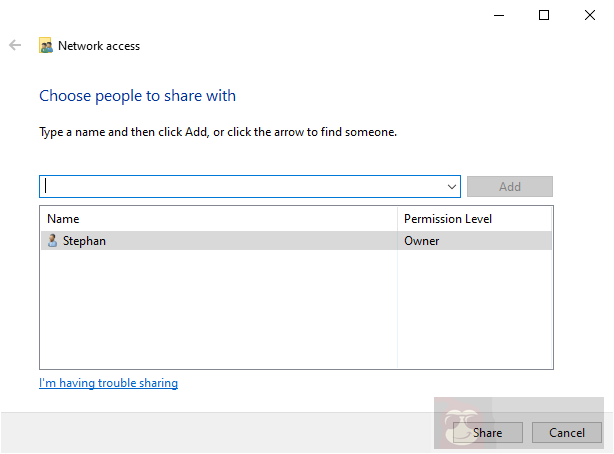This screenshot has height=454, width=614.
Task: Click empty area of the people list
Action: [x=218, y=310]
